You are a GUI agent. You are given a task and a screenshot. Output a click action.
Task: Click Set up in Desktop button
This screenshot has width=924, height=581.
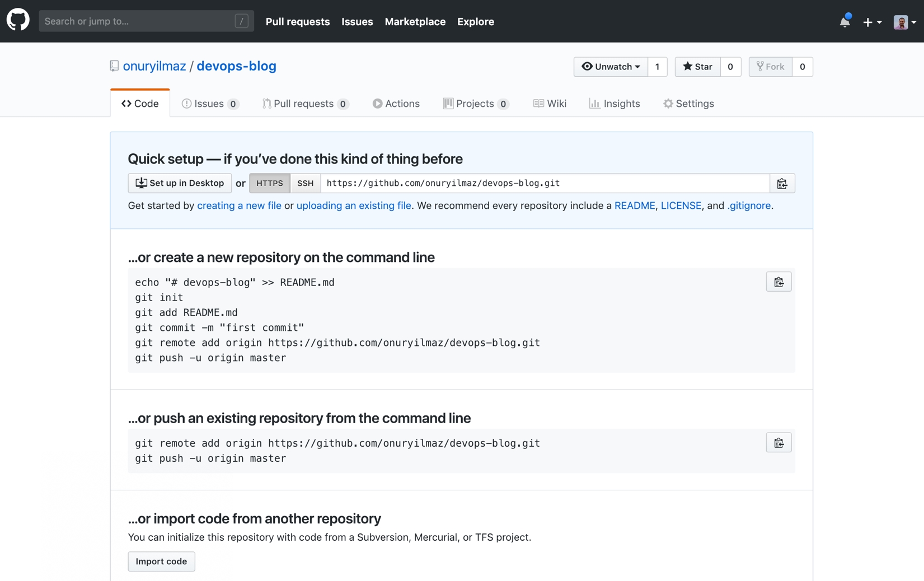180,183
